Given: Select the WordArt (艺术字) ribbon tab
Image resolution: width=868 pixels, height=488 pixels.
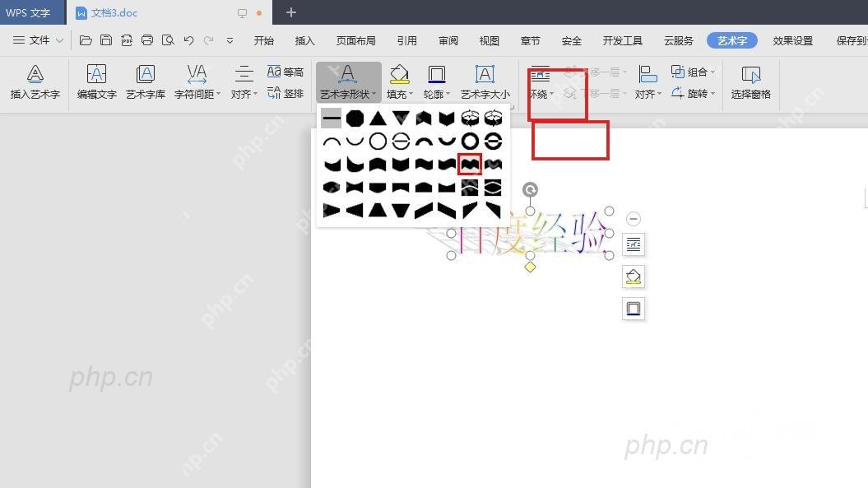Looking at the screenshot, I should pos(731,40).
